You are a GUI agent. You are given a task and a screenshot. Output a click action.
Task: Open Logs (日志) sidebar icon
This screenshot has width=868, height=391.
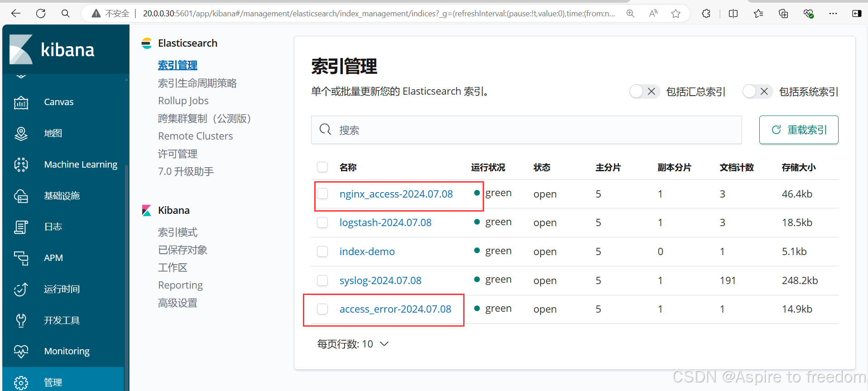21,227
